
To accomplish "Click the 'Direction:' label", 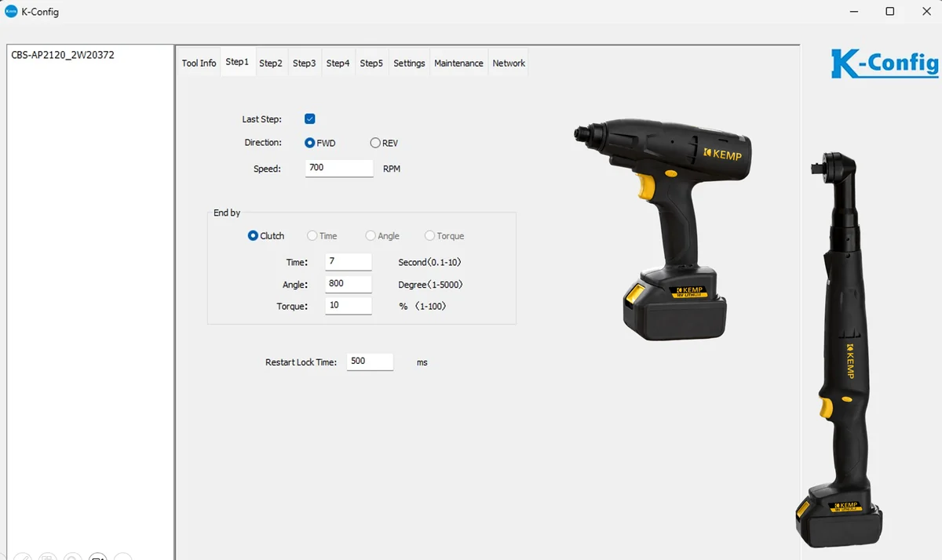I will tap(263, 143).
